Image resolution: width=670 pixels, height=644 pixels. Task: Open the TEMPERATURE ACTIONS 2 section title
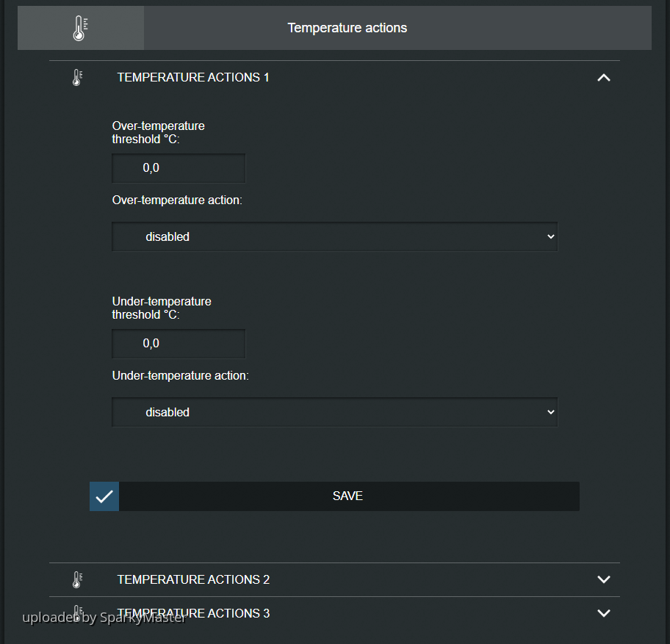(x=193, y=579)
